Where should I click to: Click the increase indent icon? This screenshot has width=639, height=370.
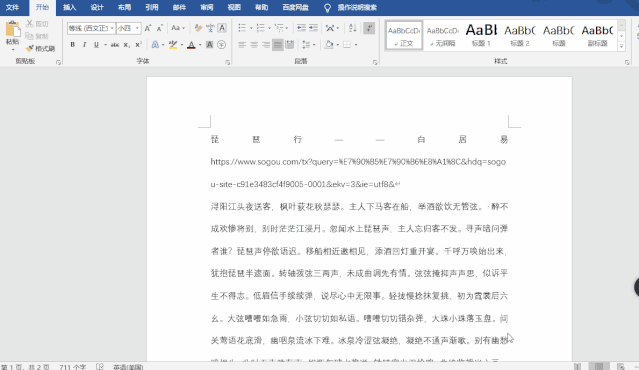click(313, 28)
